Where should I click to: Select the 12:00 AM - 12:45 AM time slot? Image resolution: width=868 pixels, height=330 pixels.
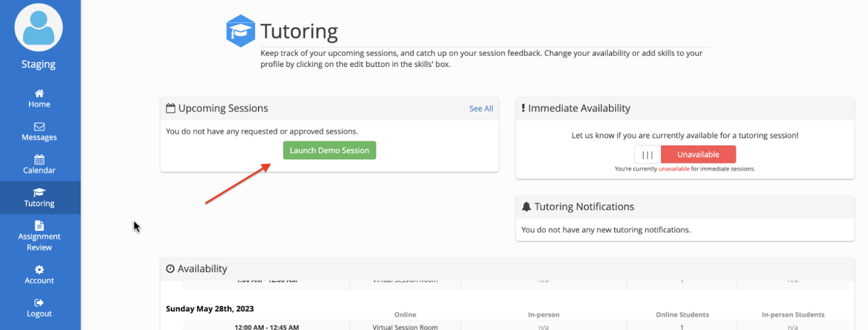tap(267, 327)
